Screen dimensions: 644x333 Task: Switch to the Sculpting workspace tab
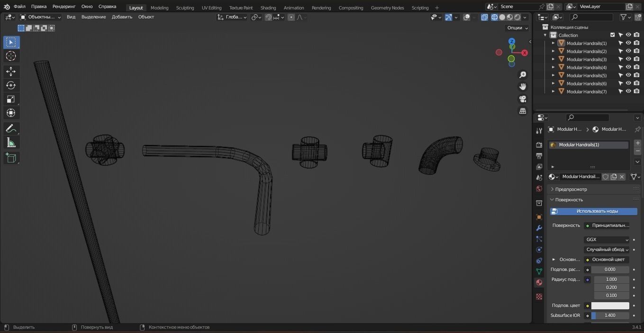click(x=184, y=8)
